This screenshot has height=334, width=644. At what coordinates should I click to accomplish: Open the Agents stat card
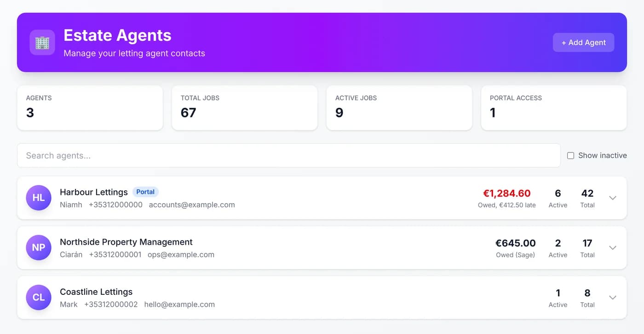(90, 108)
